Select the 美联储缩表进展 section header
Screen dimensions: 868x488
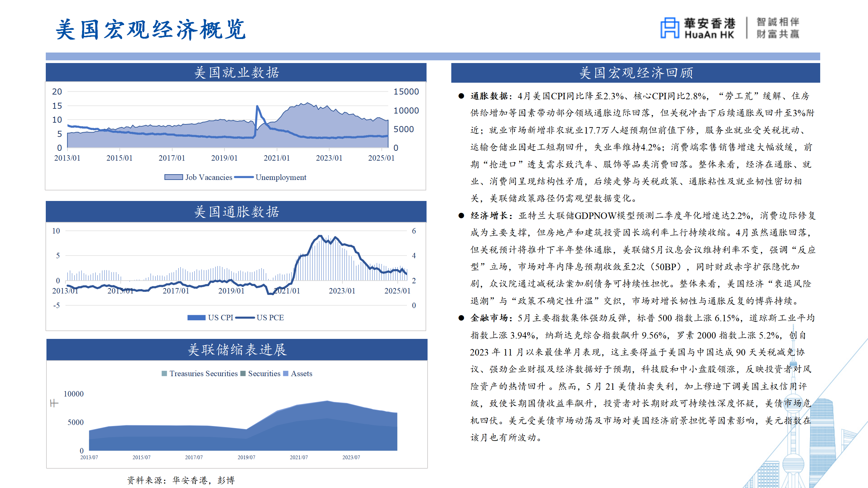237,349
